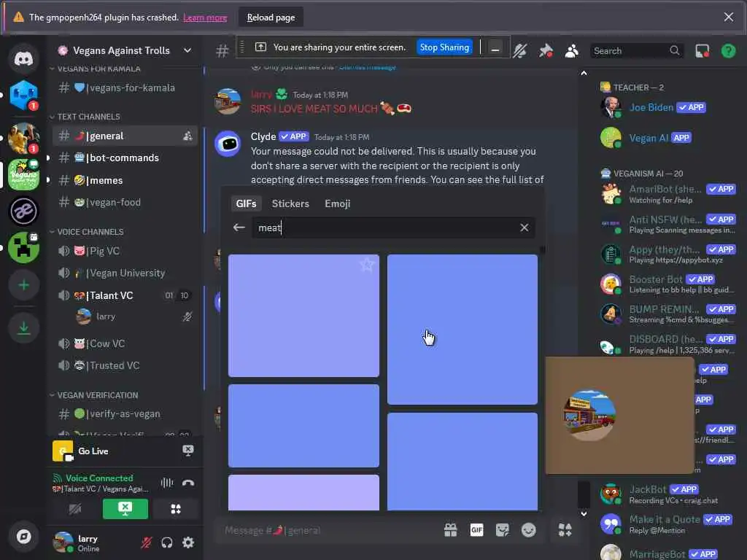Open the emoji picker smiley icon
Screen dimensions: 747x560
click(528, 530)
